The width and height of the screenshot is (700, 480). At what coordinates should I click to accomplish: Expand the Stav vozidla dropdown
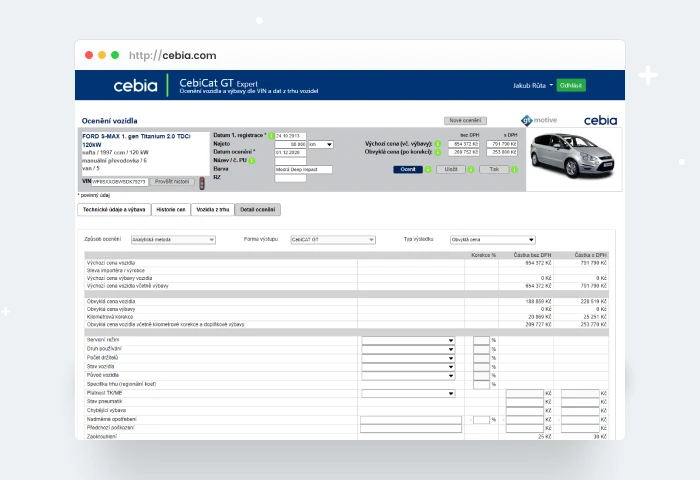click(408, 367)
